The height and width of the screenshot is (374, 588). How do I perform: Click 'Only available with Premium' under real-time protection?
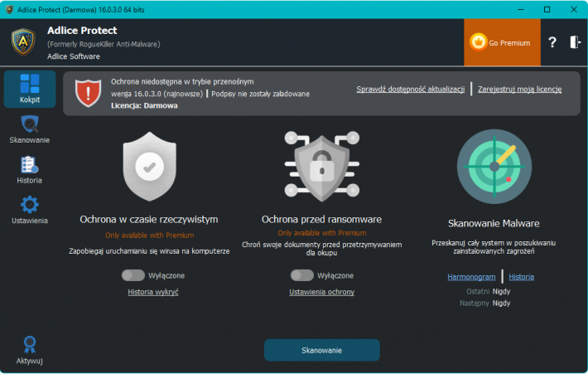point(150,236)
